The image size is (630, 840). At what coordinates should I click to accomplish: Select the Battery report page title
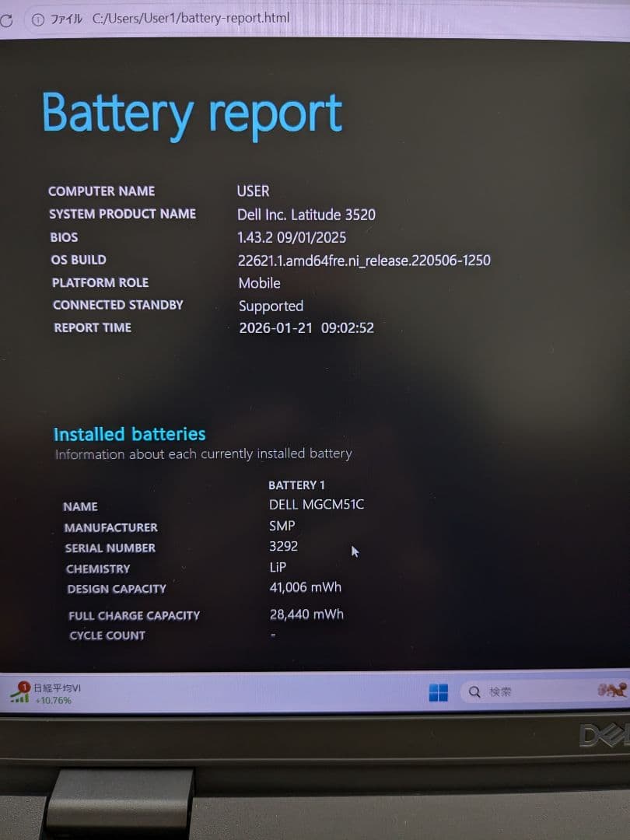coord(191,114)
